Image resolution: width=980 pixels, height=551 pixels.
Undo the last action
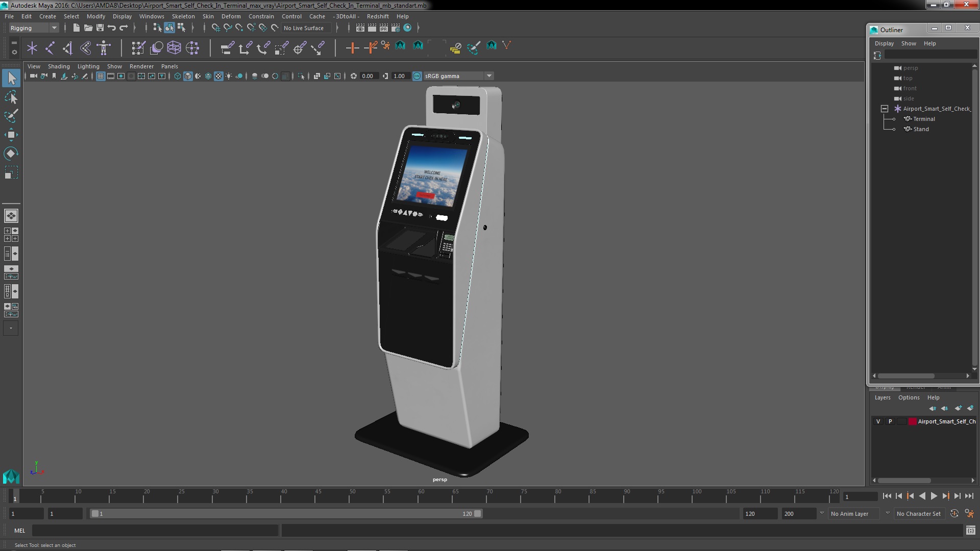pyautogui.click(x=111, y=28)
